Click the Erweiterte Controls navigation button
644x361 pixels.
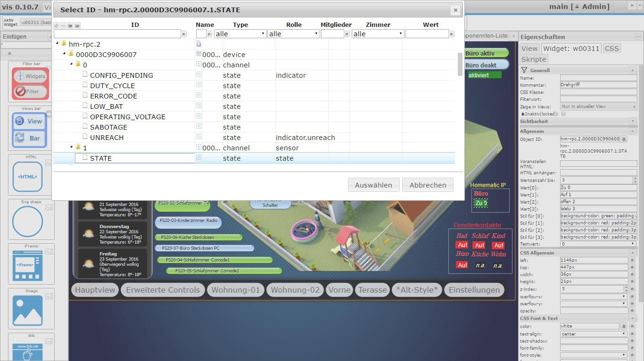coord(163,290)
